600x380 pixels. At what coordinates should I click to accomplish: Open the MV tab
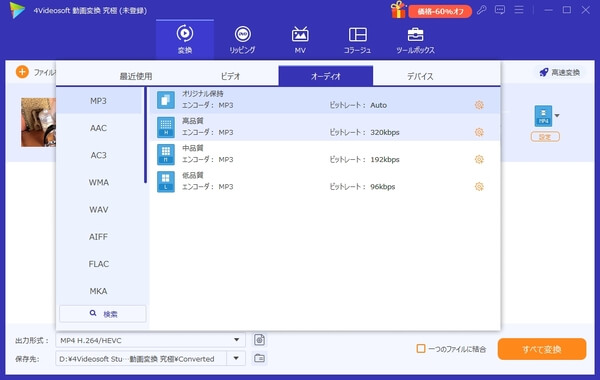point(300,39)
